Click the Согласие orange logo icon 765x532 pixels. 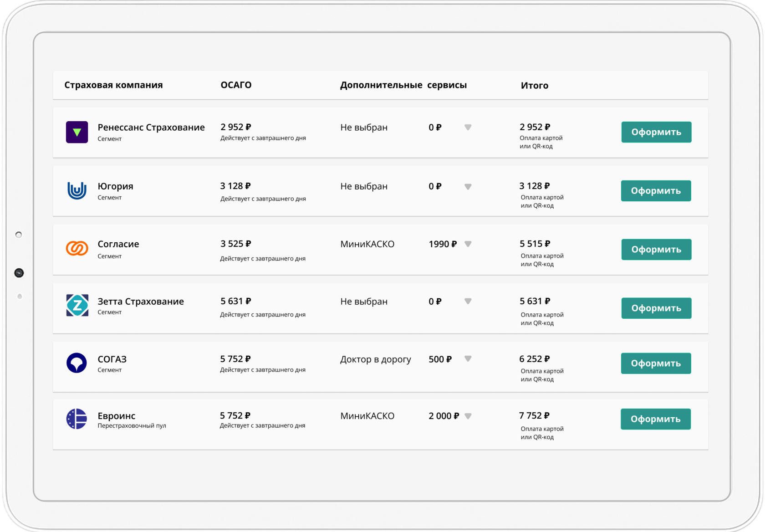pyautogui.click(x=77, y=248)
